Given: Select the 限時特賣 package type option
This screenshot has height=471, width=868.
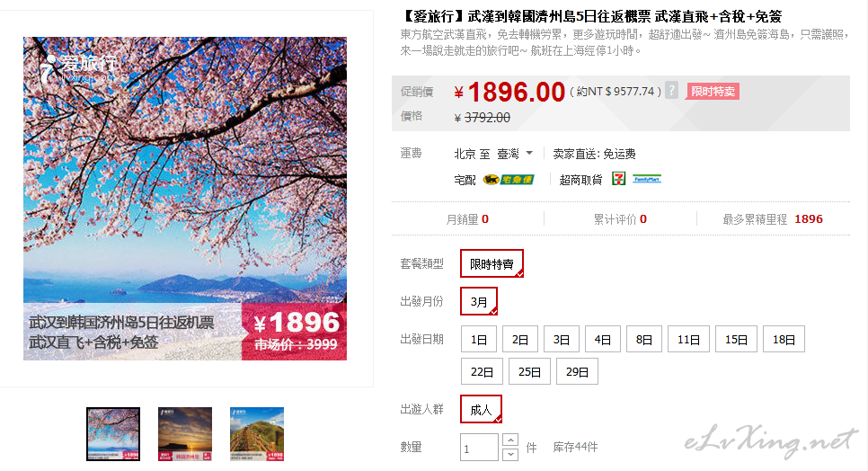Looking at the screenshot, I should pos(492,264).
